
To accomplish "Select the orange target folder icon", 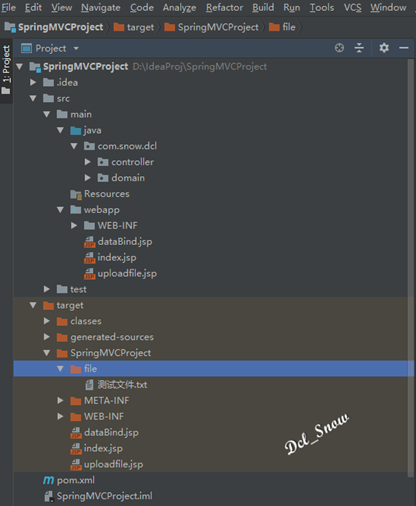I will (x=49, y=305).
